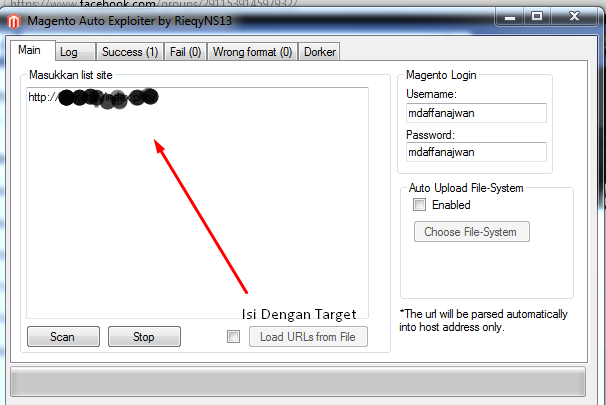The width and height of the screenshot is (606, 405).
Task: Focus the Username input field
Action: [476, 113]
